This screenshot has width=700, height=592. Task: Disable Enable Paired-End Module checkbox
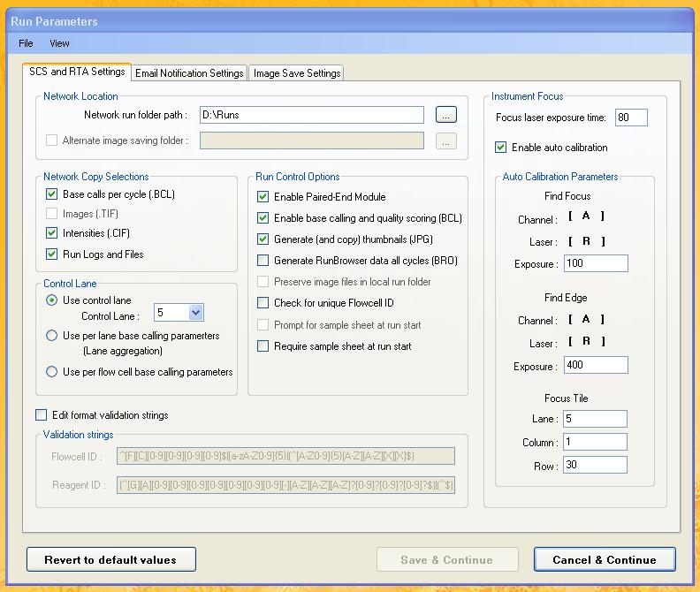[x=263, y=196]
